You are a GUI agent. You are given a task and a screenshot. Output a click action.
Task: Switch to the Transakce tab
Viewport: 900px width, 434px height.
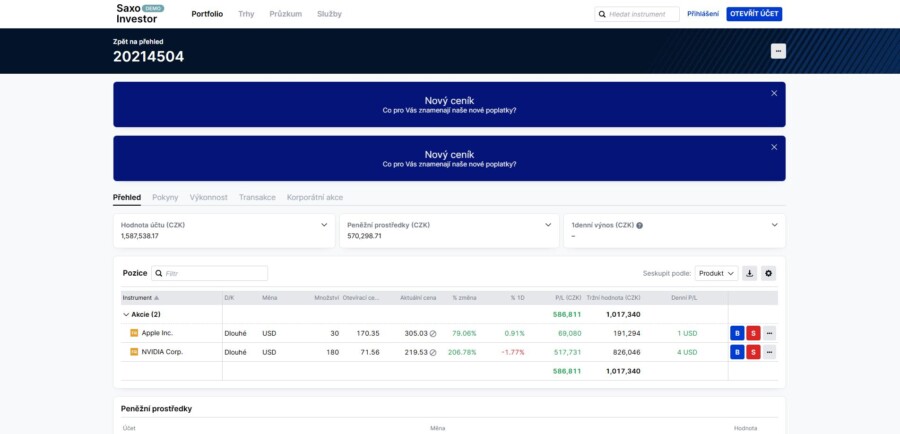point(257,197)
